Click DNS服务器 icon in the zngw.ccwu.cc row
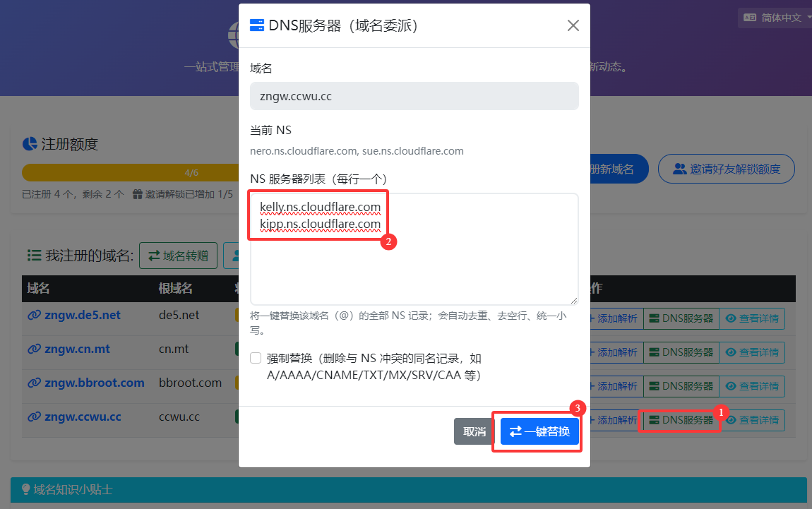Viewport: 812px width, 509px height. (654, 420)
